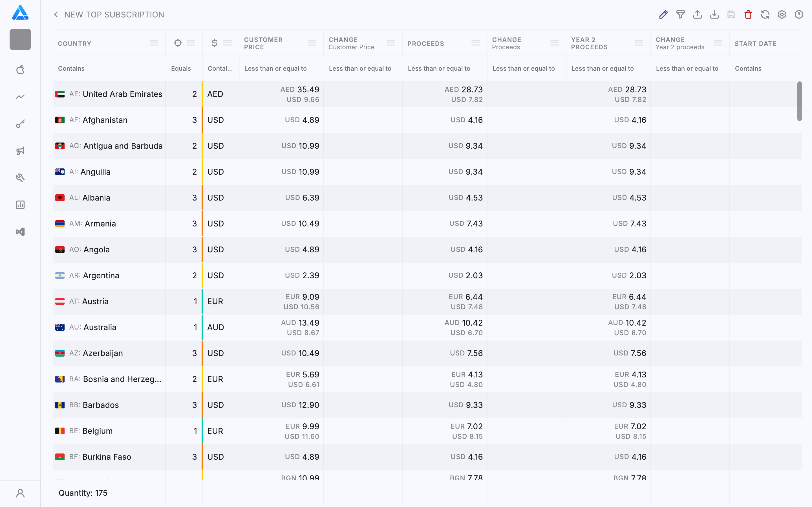This screenshot has width=812, height=507.
Task: Open the settings gear icon
Action: pos(782,14)
